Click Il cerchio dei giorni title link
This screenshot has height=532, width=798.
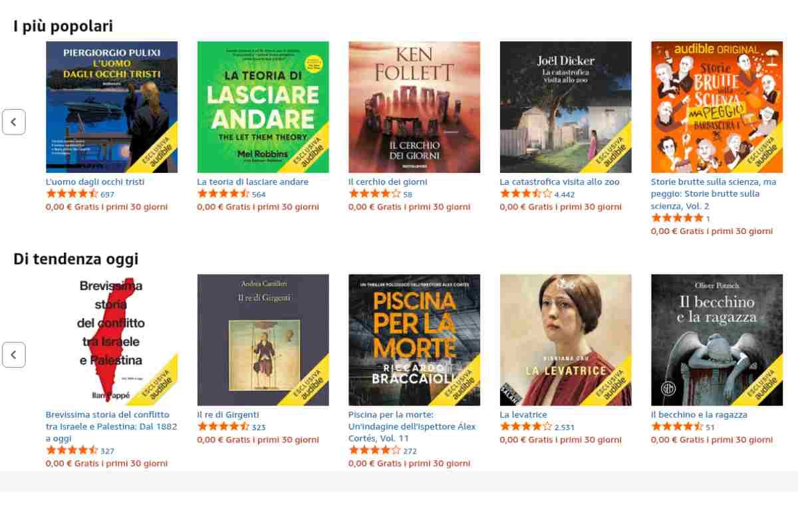[x=388, y=182]
